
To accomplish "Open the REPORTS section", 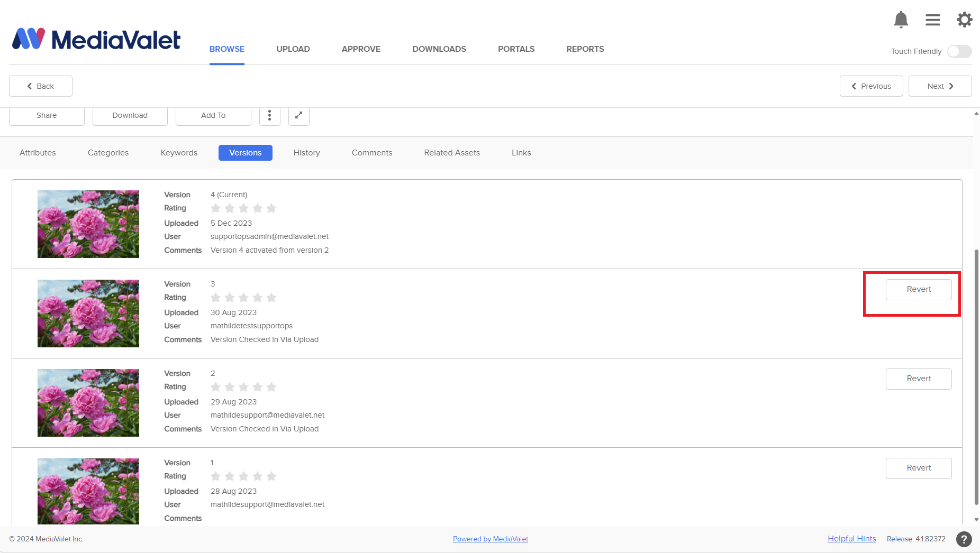I will coord(585,49).
